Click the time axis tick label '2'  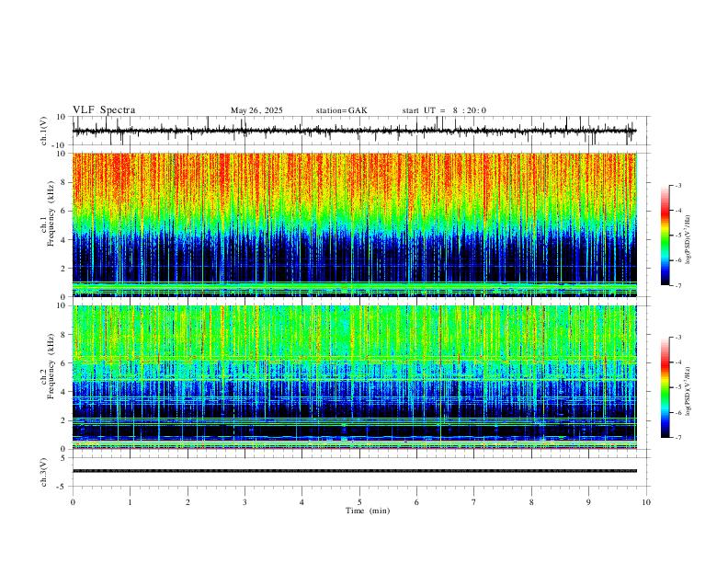(x=188, y=502)
